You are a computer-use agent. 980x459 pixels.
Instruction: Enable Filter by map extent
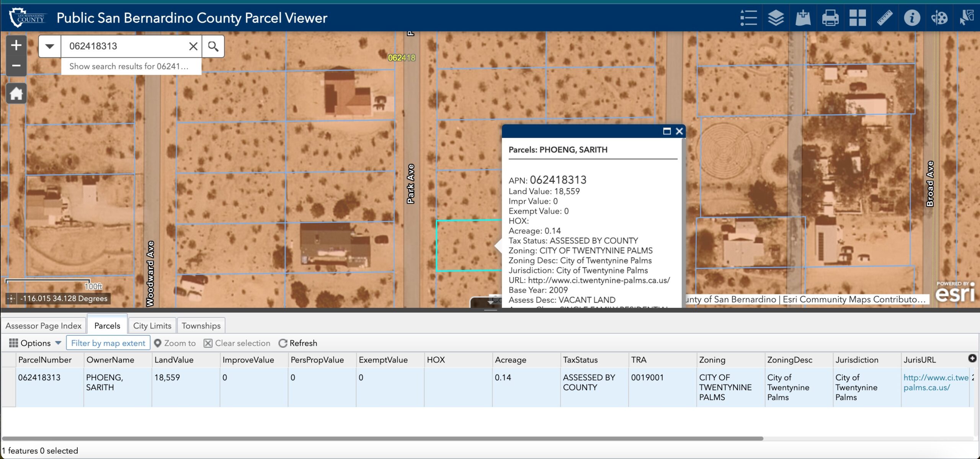pos(108,343)
